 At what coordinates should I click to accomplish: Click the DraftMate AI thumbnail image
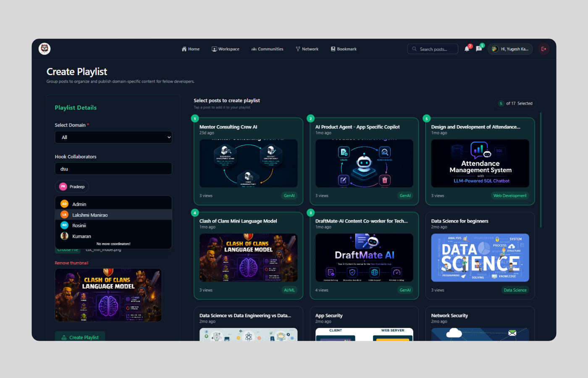click(364, 258)
